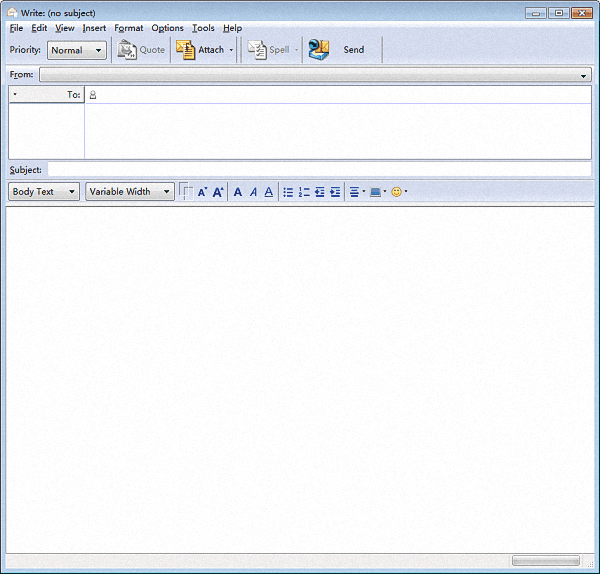The width and height of the screenshot is (600, 574).
Task: Expand the Body Text paragraph dropdown
Action: coord(44,192)
